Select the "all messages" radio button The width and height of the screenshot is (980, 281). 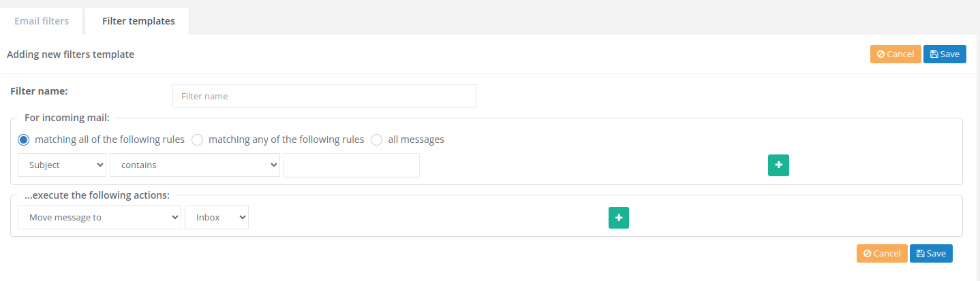tap(377, 139)
